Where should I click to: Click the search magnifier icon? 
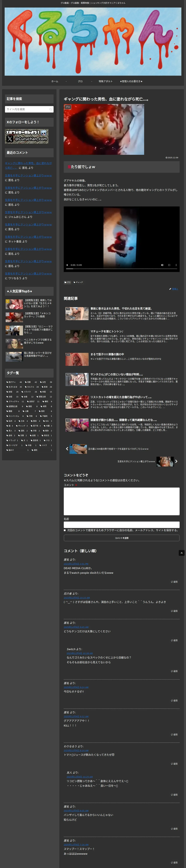pos(51,109)
